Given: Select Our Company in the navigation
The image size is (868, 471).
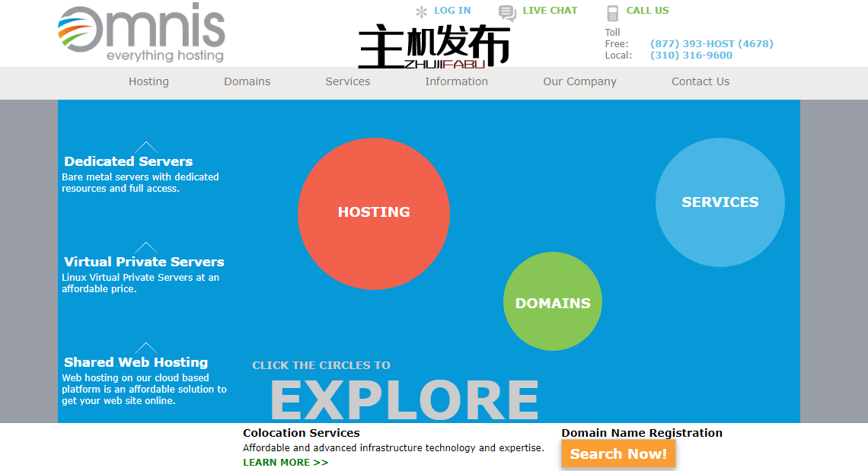Looking at the screenshot, I should (x=579, y=81).
